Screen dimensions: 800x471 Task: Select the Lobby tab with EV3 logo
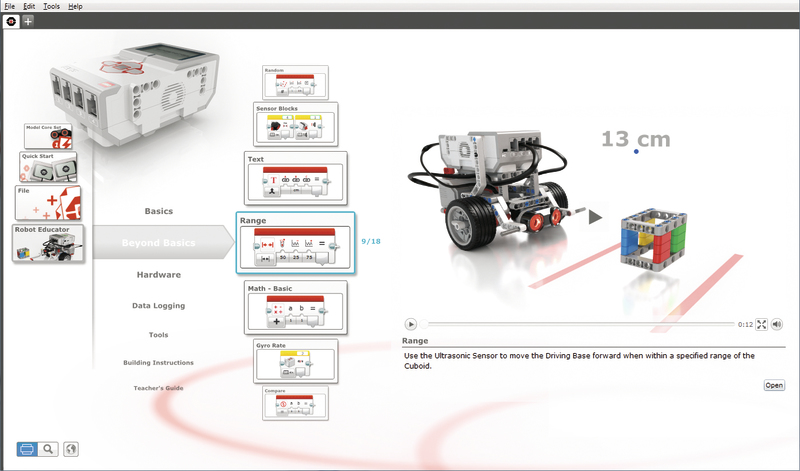tap(11, 21)
